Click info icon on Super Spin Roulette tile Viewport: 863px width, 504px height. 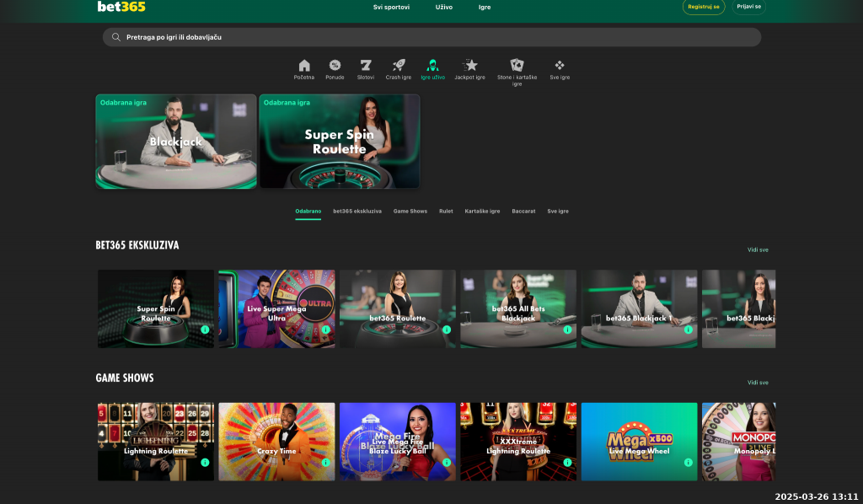click(205, 330)
